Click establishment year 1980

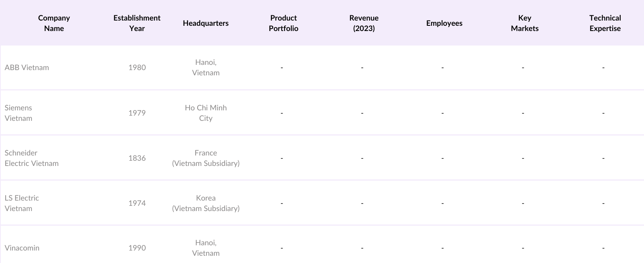(x=137, y=67)
